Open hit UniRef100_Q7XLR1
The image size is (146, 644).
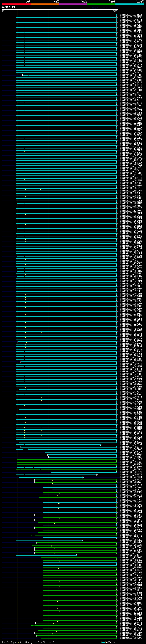click(x=131, y=620)
